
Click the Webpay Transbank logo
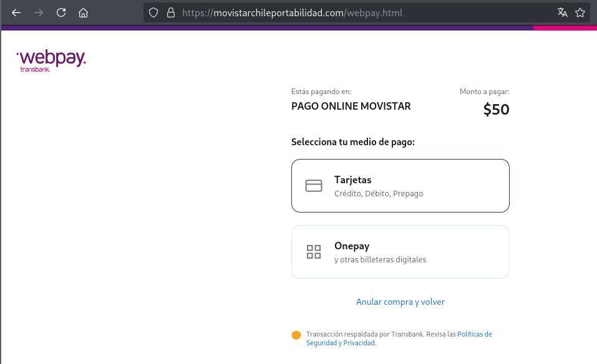[51, 60]
